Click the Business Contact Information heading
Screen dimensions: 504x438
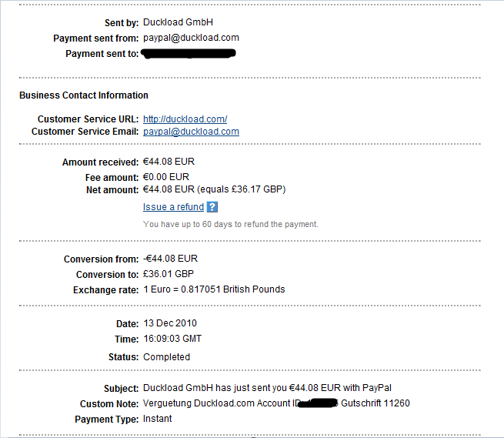pyautogui.click(x=84, y=95)
